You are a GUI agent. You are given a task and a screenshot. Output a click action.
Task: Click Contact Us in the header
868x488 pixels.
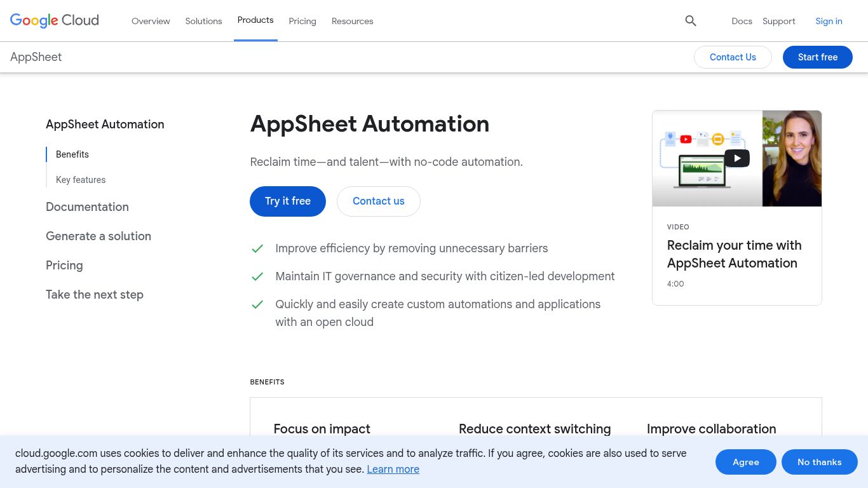click(733, 57)
